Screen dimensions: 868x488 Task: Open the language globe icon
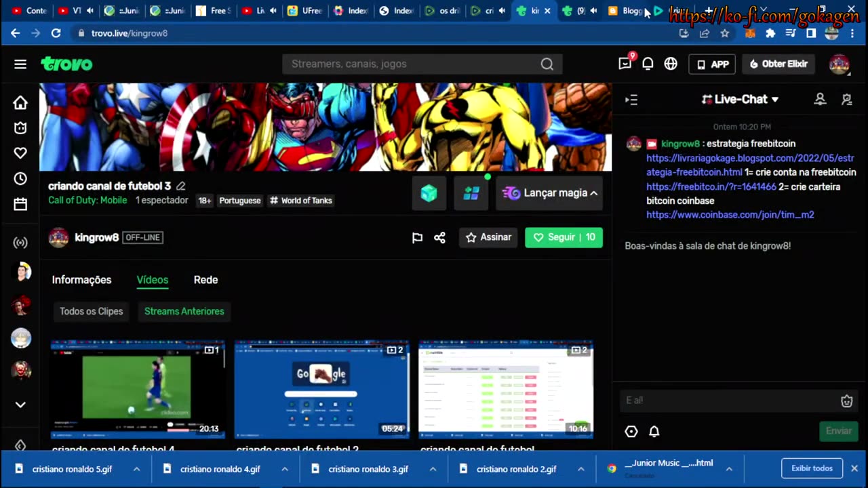pyautogui.click(x=671, y=64)
